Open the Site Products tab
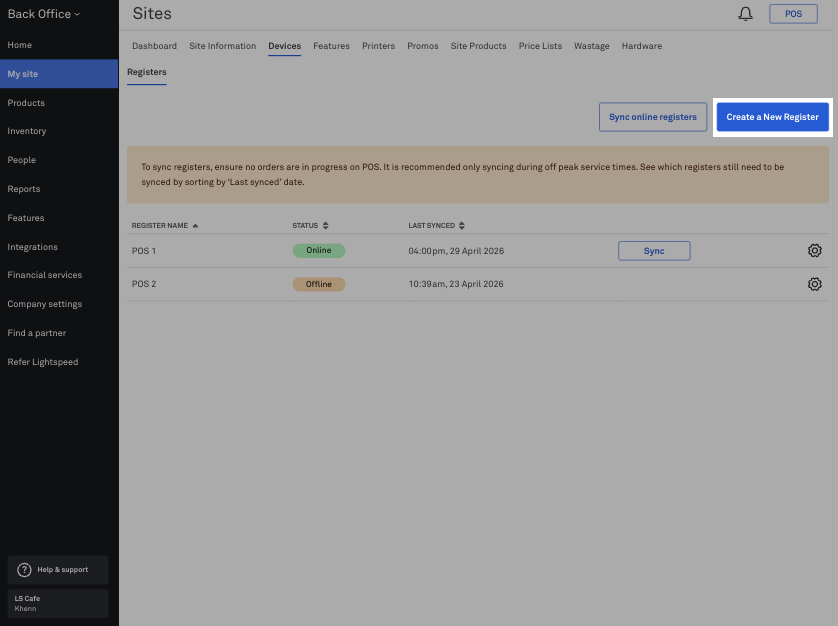The image size is (838, 626). point(478,46)
